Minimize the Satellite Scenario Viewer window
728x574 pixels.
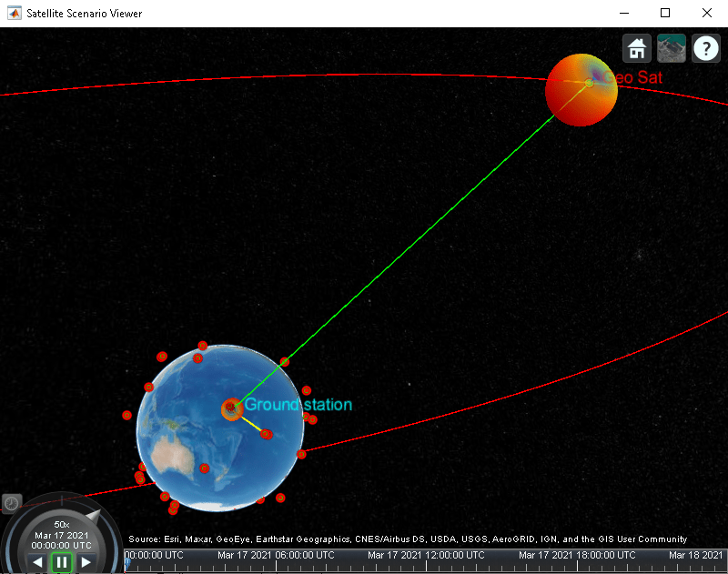tap(624, 13)
